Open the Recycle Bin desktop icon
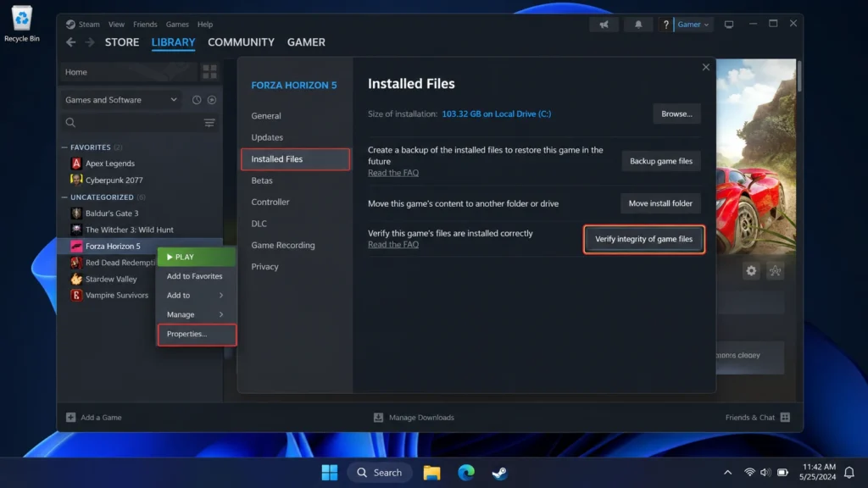This screenshot has height=488, width=868. 22,24
